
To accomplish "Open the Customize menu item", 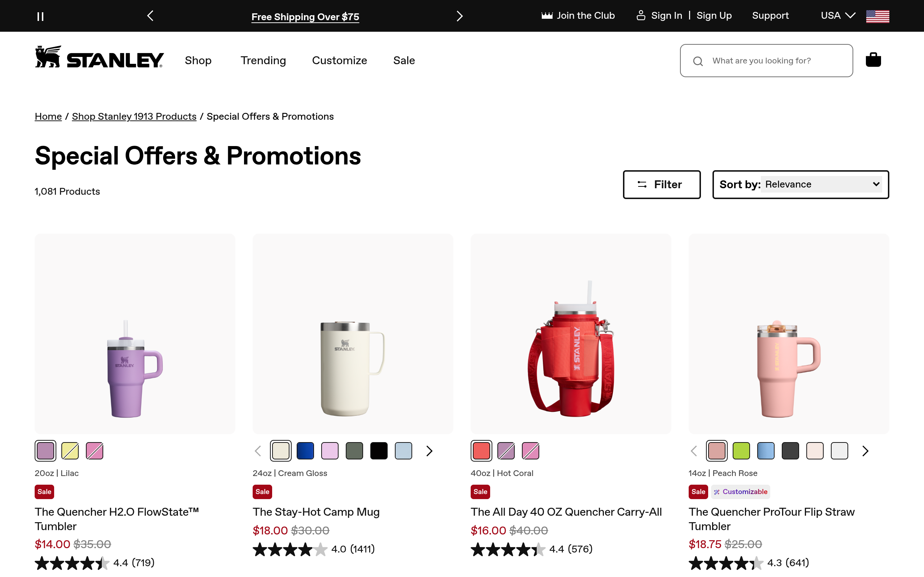I will coord(339,60).
